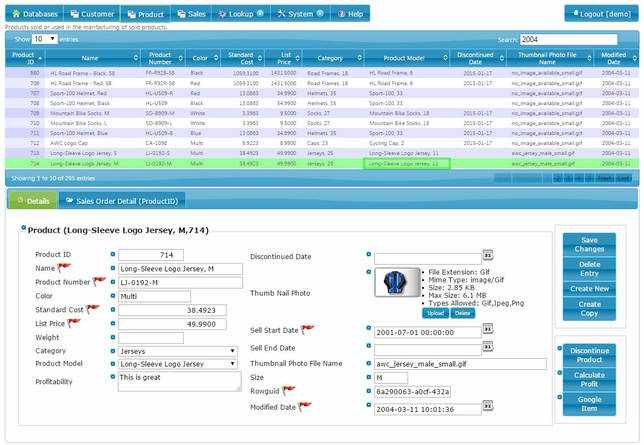
Task: Click info icon beside Product ID field
Action: [113, 254]
